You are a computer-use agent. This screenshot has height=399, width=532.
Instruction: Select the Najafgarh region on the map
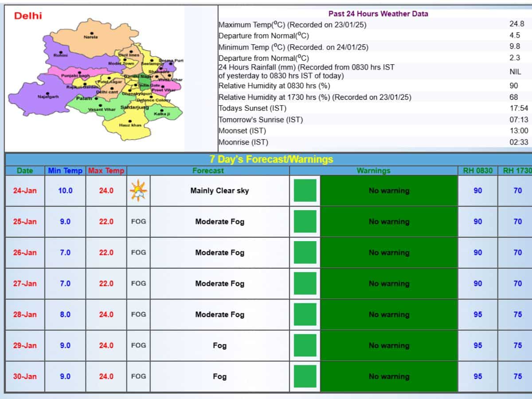(x=48, y=97)
